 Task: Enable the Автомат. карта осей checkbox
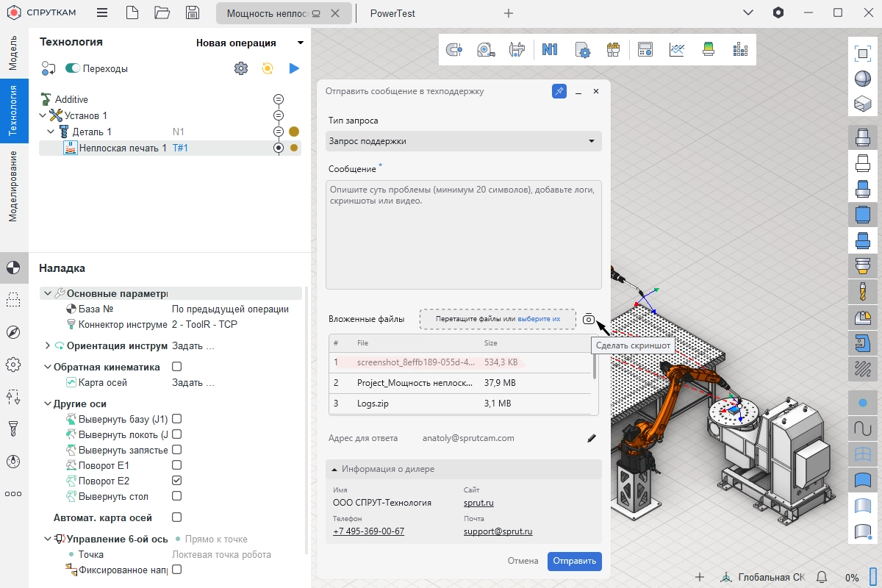176,517
